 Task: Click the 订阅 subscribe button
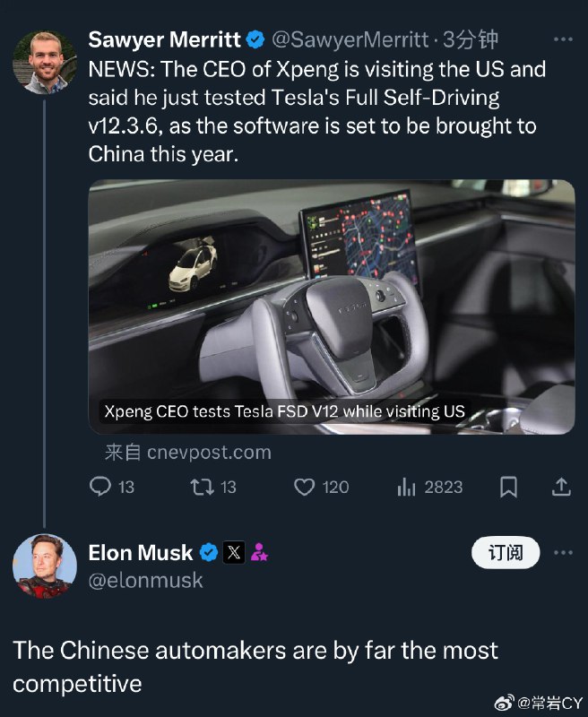click(506, 552)
